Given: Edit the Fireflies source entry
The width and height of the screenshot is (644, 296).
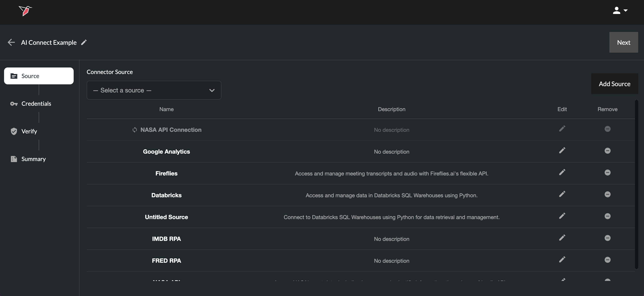Looking at the screenshot, I should (x=562, y=172).
